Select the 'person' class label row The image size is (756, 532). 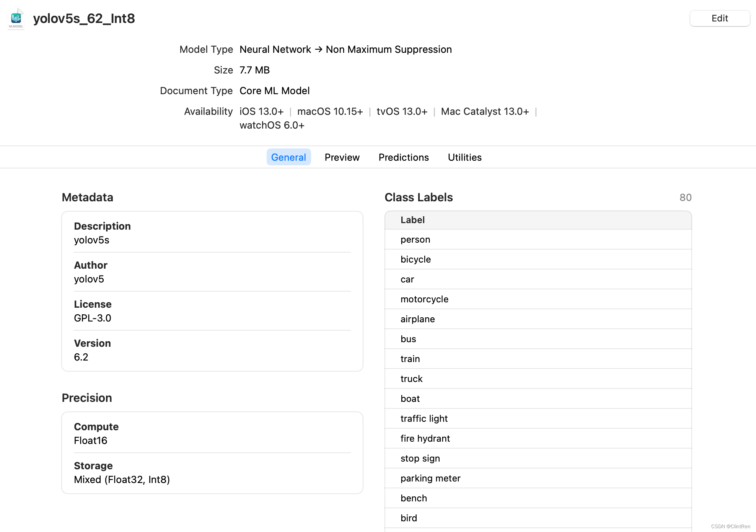(538, 240)
